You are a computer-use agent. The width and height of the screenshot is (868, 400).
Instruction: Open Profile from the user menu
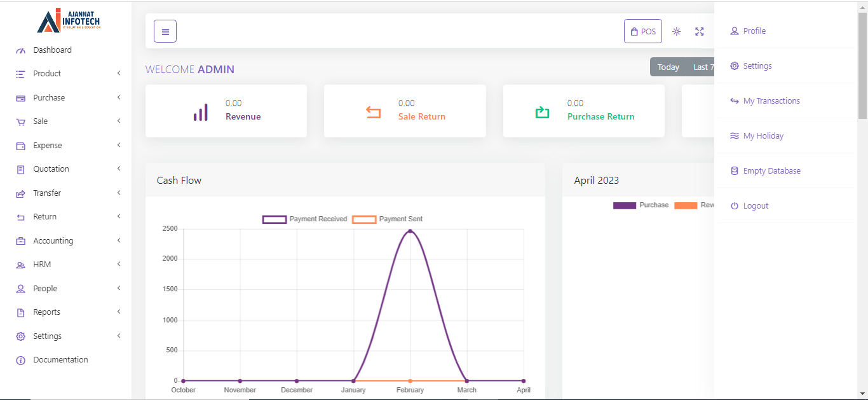tap(754, 31)
